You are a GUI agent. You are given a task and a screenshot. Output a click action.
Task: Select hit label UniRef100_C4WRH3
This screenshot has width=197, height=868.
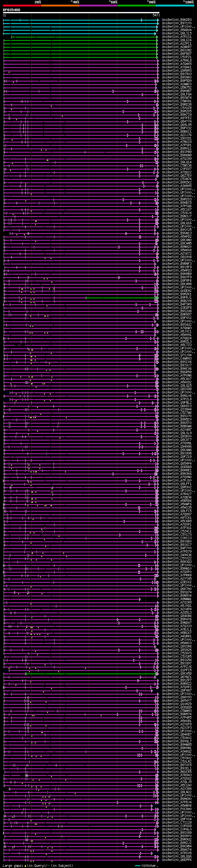coord(177,358)
